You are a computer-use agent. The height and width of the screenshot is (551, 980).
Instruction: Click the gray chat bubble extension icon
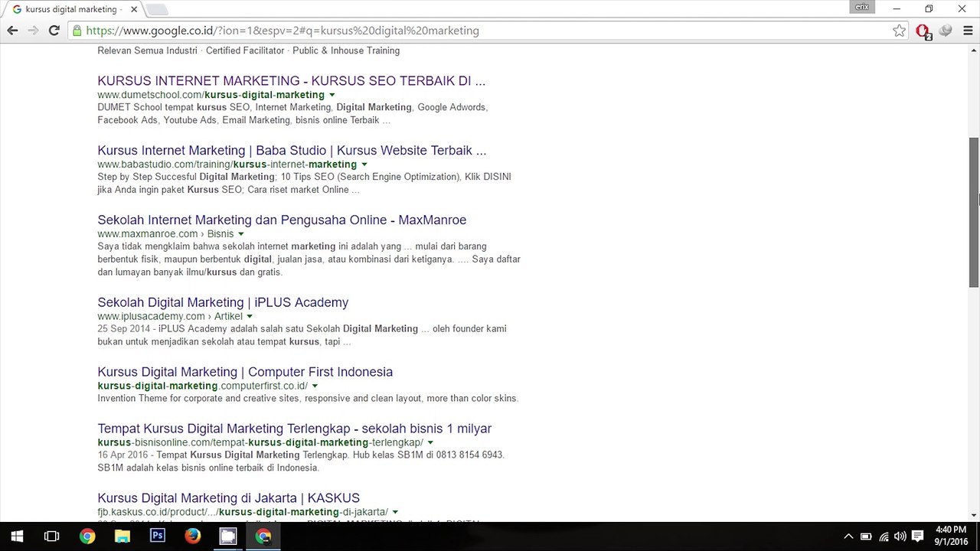click(946, 31)
